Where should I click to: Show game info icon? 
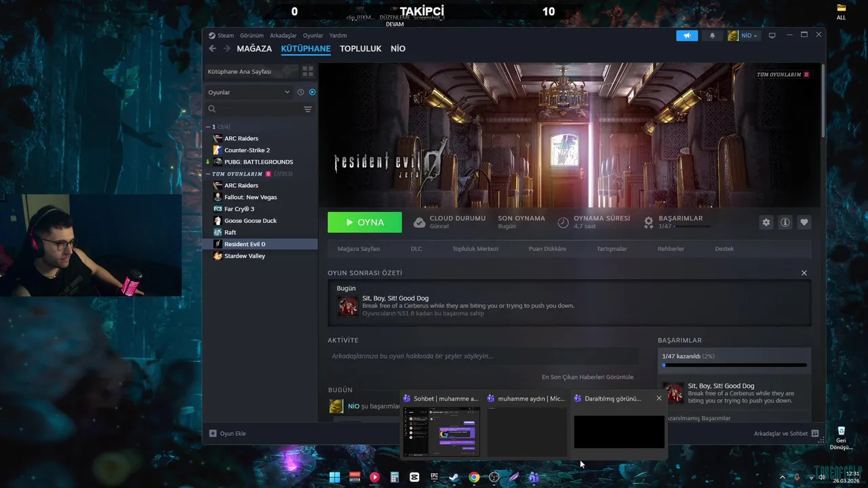tap(785, 222)
